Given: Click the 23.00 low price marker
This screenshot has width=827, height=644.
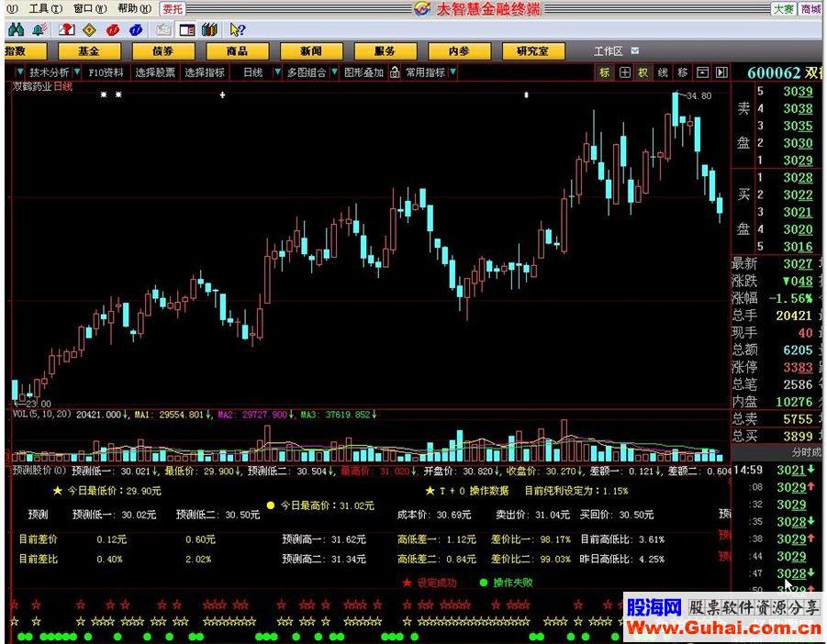Looking at the screenshot, I should (39, 404).
